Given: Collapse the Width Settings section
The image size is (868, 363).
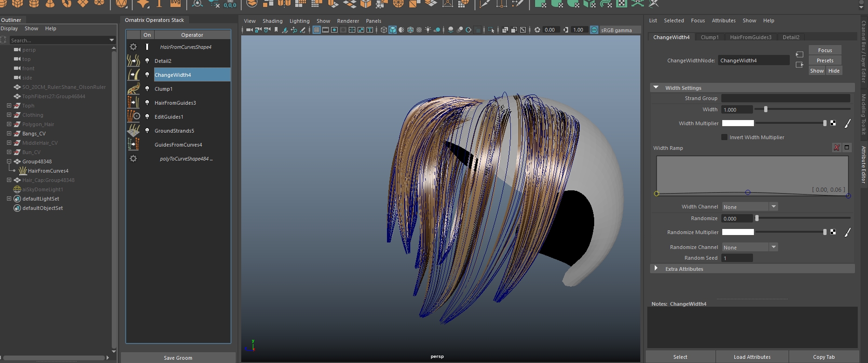Looking at the screenshot, I should pos(656,87).
